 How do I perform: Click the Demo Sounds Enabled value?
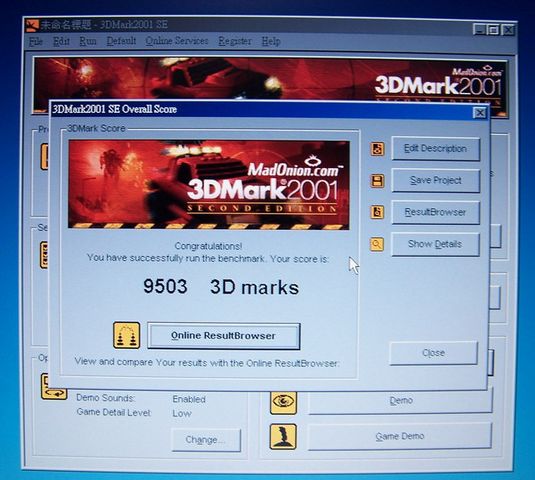pos(189,399)
